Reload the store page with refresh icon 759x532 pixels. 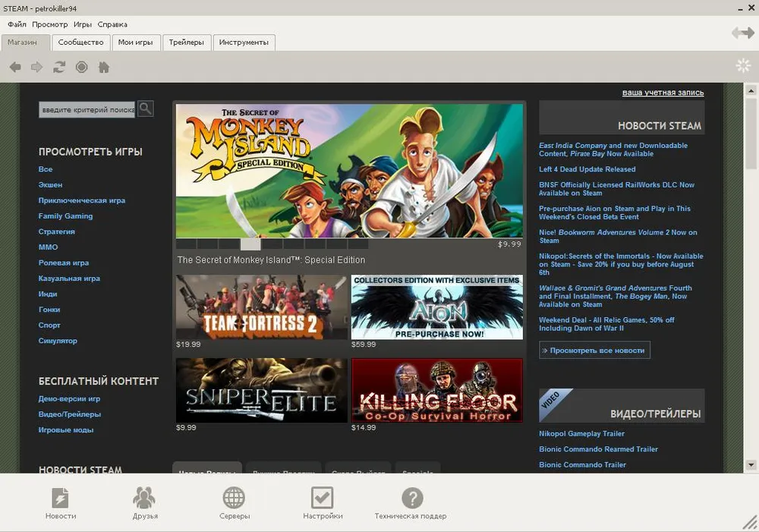coord(59,68)
